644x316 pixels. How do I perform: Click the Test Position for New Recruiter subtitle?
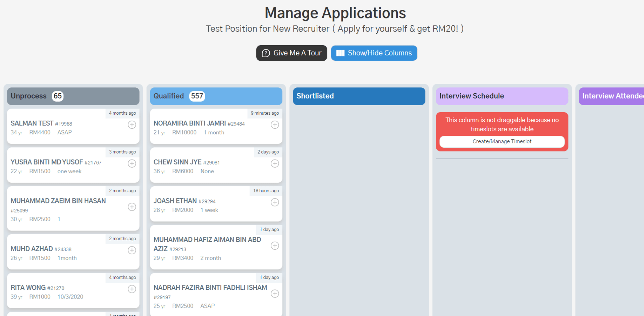pyautogui.click(x=335, y=29)
